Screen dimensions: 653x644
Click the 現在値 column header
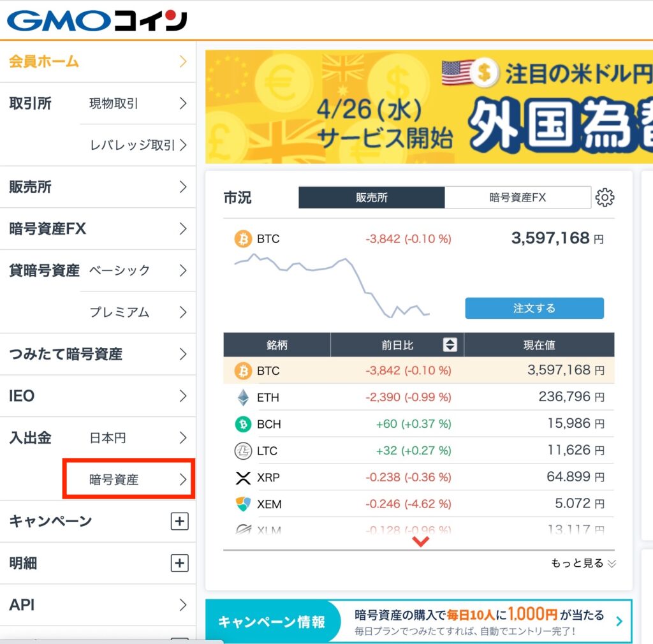tap(539, 345)
